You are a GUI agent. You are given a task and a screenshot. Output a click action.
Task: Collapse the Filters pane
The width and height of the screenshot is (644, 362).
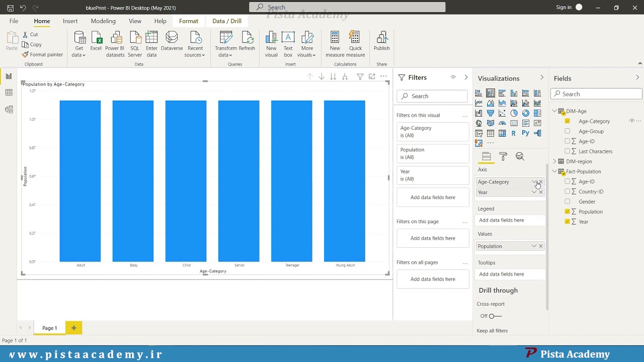[466, 77]
